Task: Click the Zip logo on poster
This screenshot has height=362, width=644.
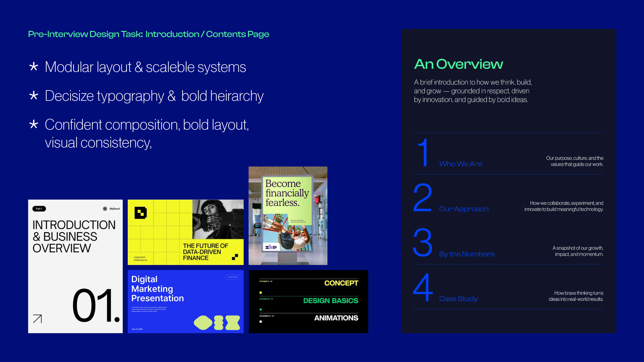Action: (x=271, y=247)
